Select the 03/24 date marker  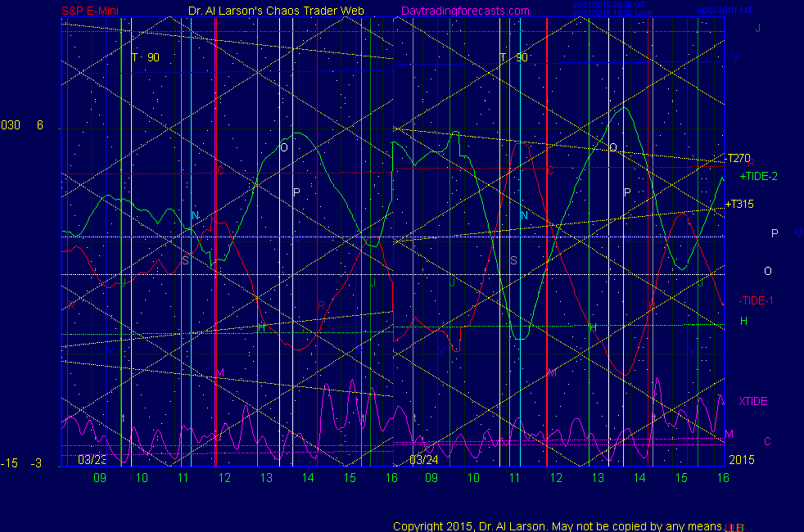click(x=422, y=459)
